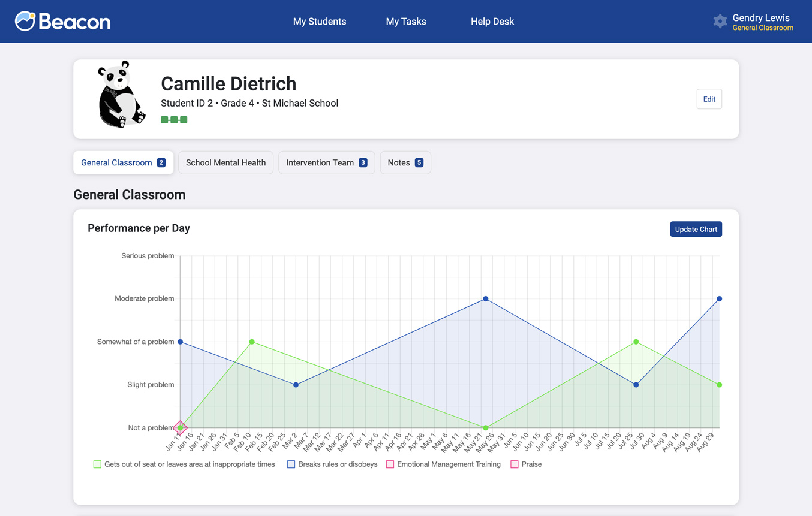Click the panda avatar picture
The width and height of the screenshot is (812, 516).
tap(121, 94)
